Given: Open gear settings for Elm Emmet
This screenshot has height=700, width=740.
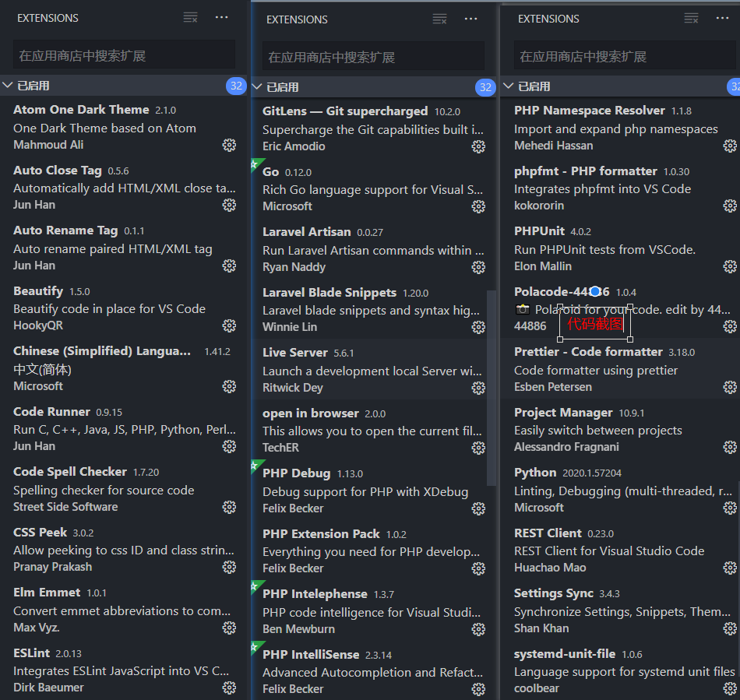Looking at the screenshot, I should click(229, 628).
